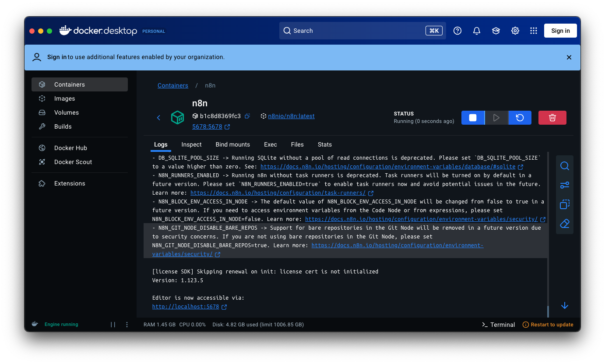Search the logs with magnifier icon
This screenshot has height=364, width=605.
pos(565,166)
